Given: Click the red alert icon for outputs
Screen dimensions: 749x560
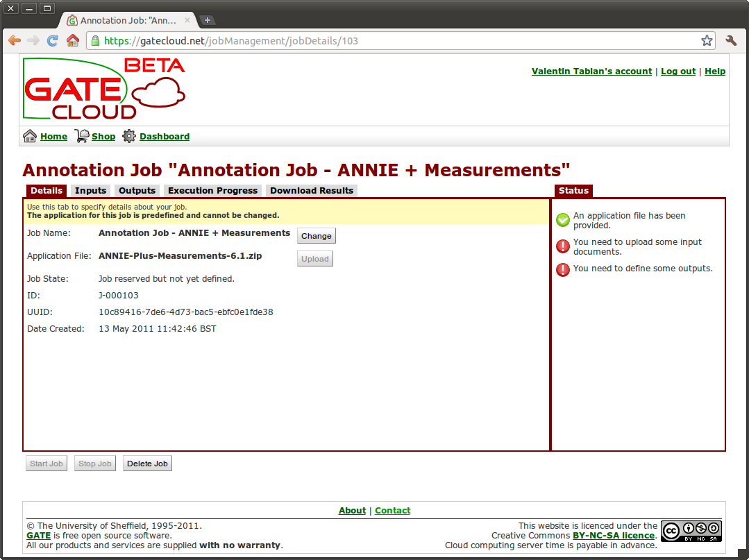Looking at the screenshot, I should (x=563, y=270).
